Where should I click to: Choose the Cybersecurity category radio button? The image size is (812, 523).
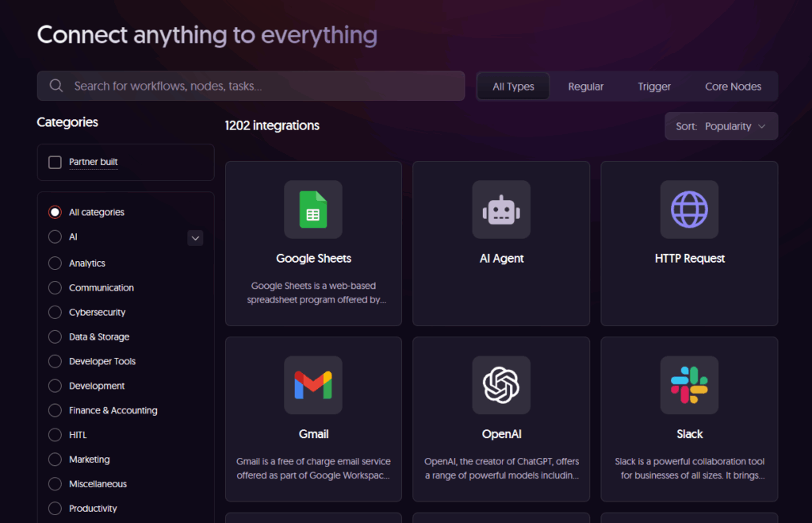tap(55, 312)
